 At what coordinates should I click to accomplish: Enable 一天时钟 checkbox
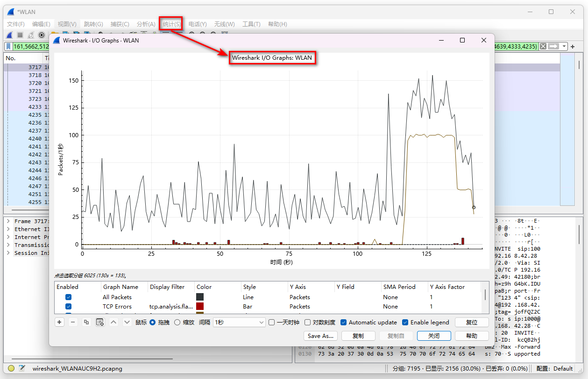271,322
